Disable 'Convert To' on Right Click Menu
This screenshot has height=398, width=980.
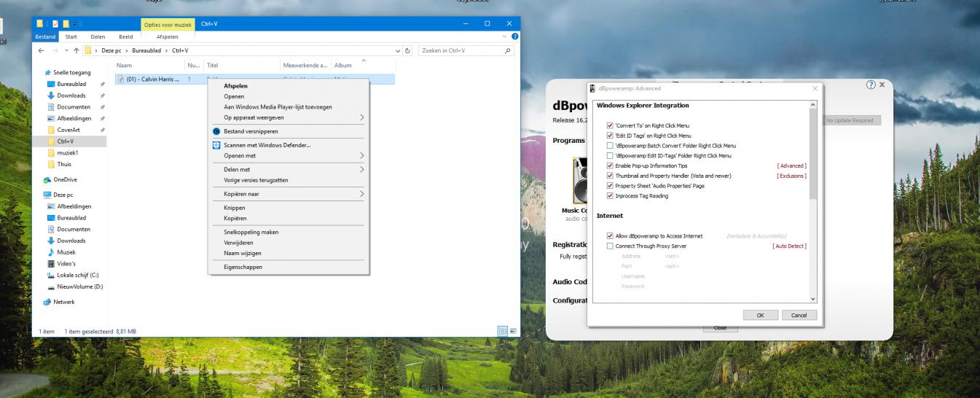[610, 125]
